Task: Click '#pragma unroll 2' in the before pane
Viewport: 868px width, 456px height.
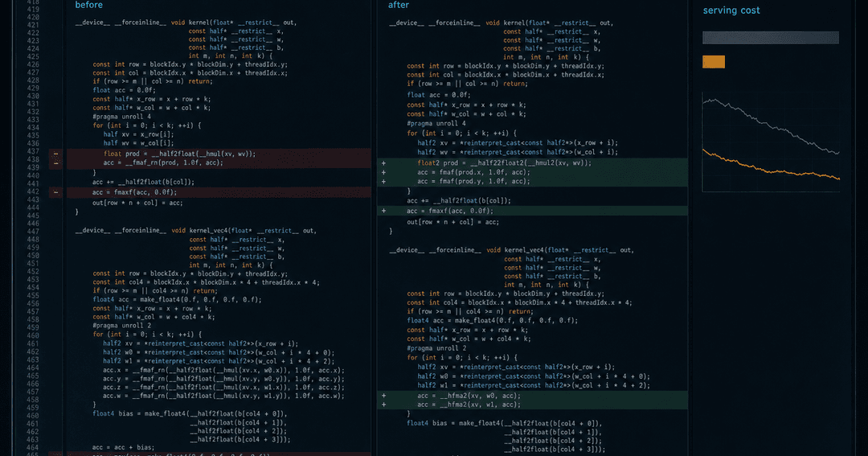Action: (122, 326)
